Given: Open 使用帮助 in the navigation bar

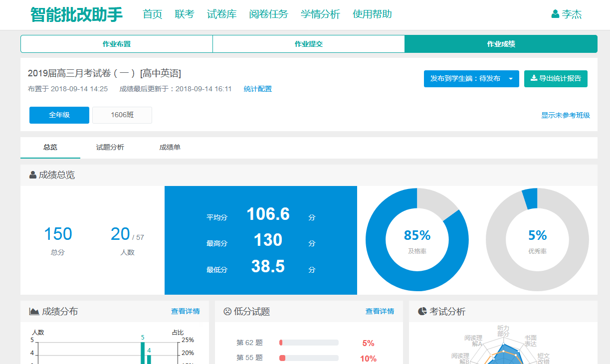Looking at the screenshot, I should pos(372,14).
